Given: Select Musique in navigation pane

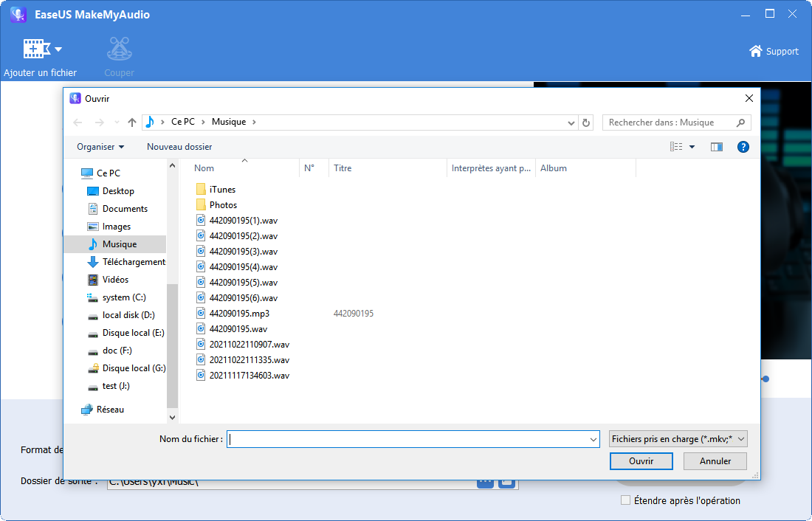Looking at the screenshot, I should pyautogui.click(x=115, y=244).
